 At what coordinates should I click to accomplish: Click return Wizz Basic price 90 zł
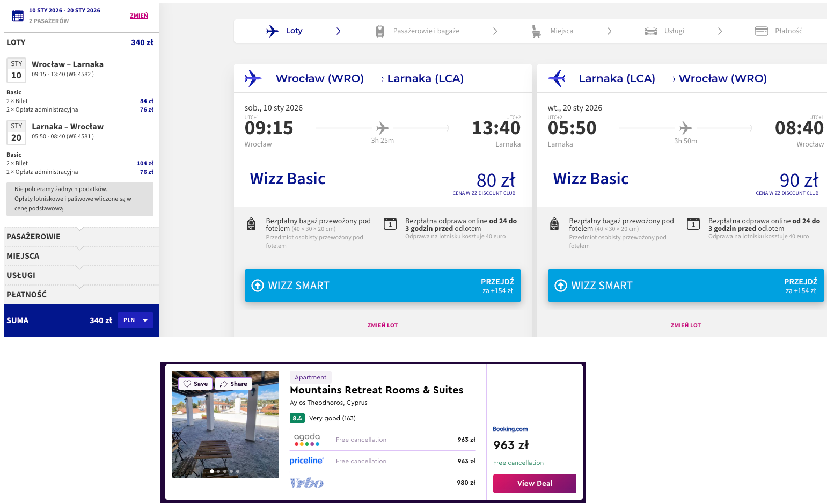(x=799, y=180)
